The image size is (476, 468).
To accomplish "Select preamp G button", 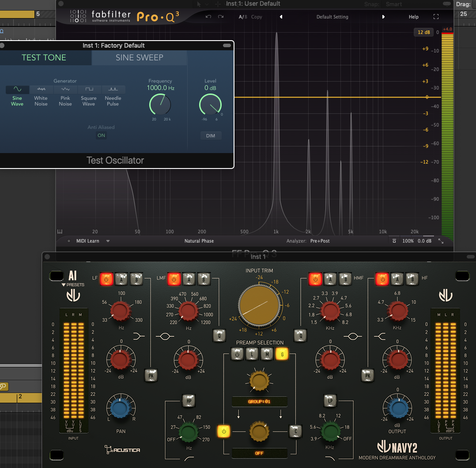I will click(x=282, y=354).
